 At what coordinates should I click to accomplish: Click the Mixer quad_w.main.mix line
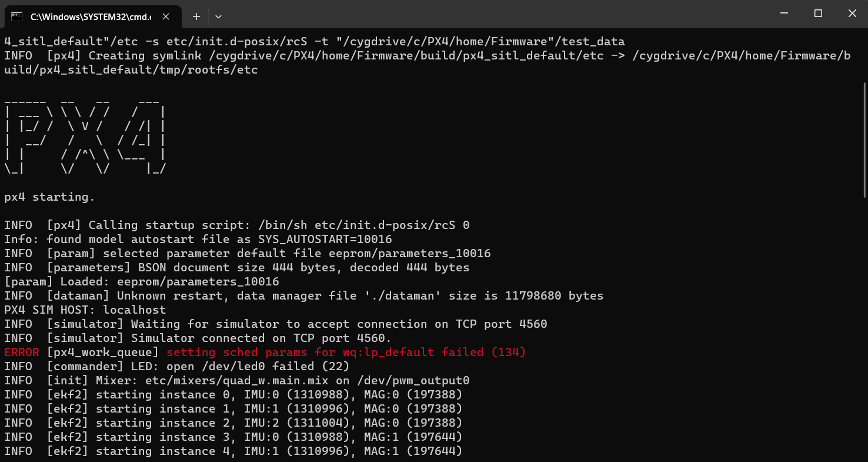236,381
